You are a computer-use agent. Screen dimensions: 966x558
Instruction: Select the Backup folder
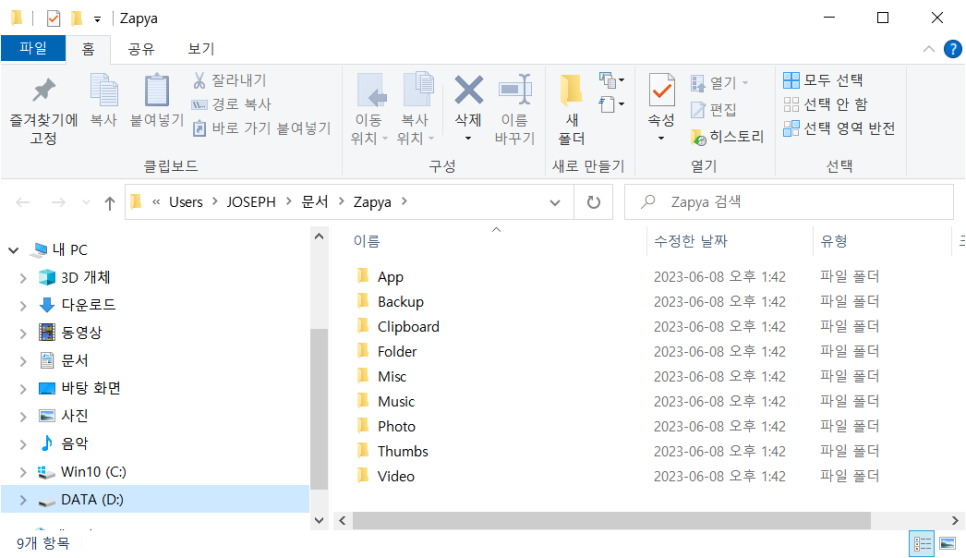pyautogui.click(x=400, y=302)
